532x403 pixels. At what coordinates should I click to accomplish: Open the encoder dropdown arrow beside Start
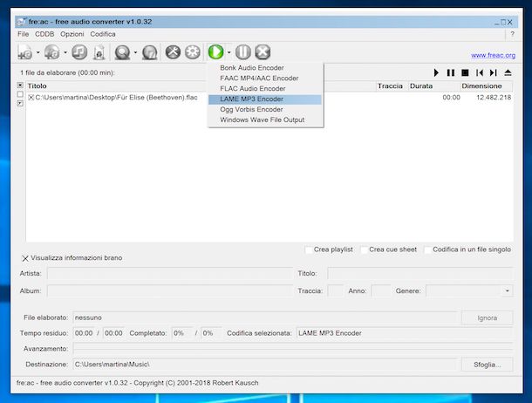[x=229, y=52]
